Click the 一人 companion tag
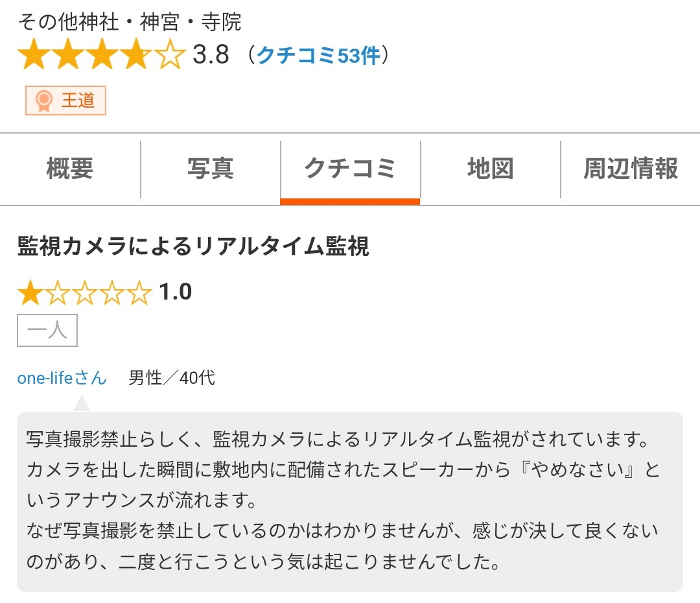 pos(47,331)
